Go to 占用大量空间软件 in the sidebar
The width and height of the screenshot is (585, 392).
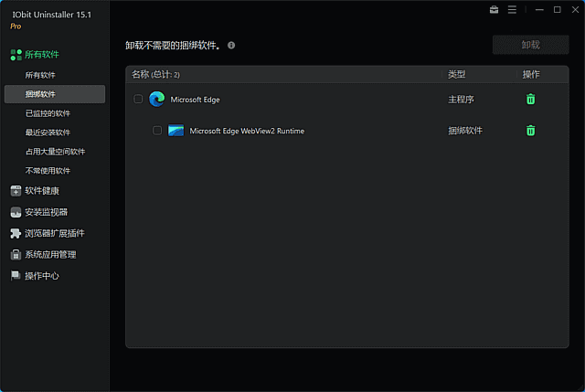click(55, 152)
